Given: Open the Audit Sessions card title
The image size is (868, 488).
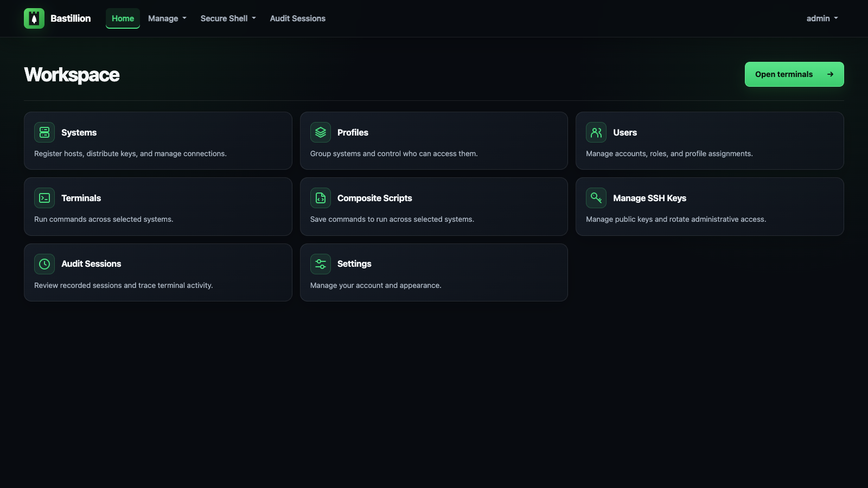Looking at the screenshot, I should [91, 264].
